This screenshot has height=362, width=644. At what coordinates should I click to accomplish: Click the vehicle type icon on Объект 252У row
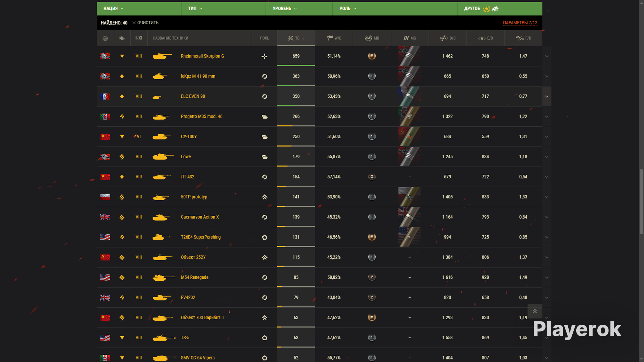click(x=122, y=257)
